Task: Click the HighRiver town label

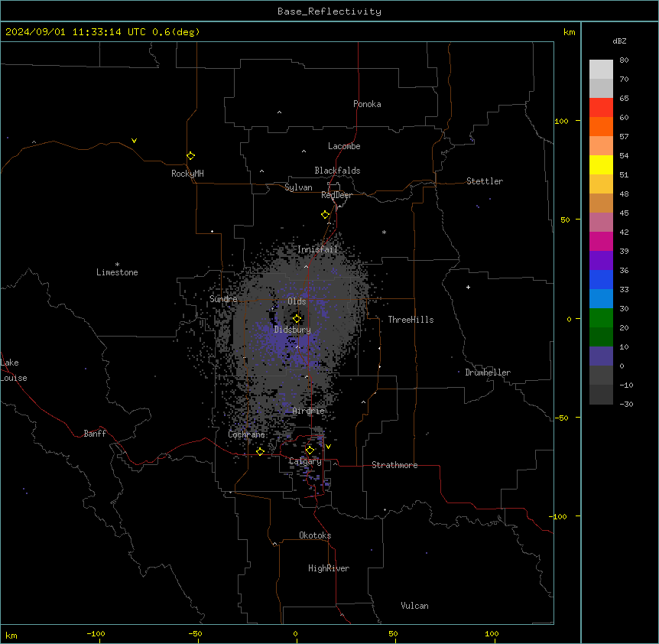Action: coord(329,568)
